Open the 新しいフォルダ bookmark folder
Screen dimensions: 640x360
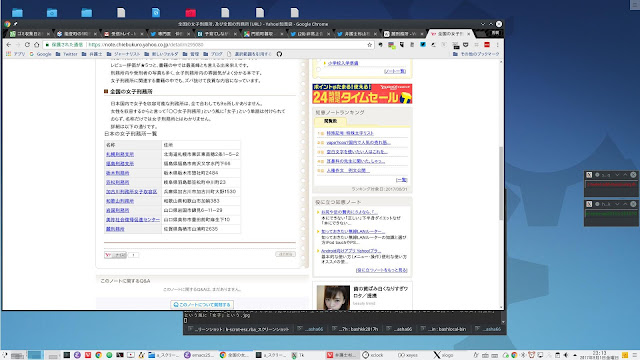[x=161, y=54]
